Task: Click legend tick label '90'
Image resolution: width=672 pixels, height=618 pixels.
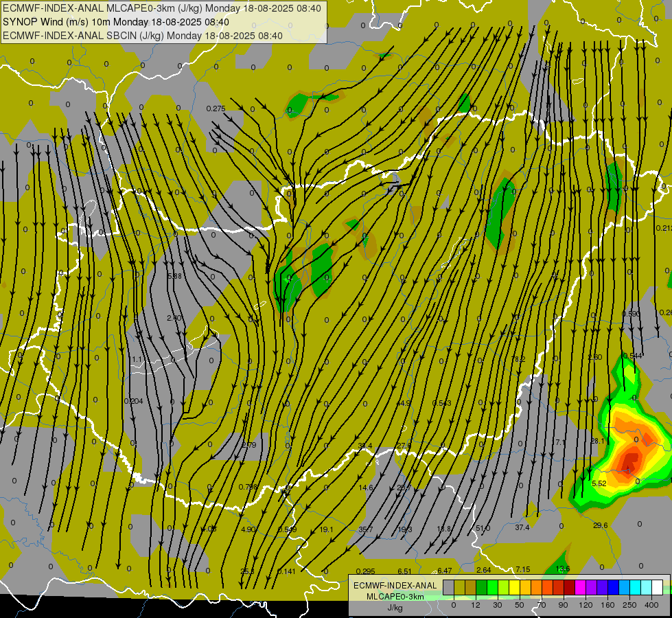Action: [x=563, y=605]
